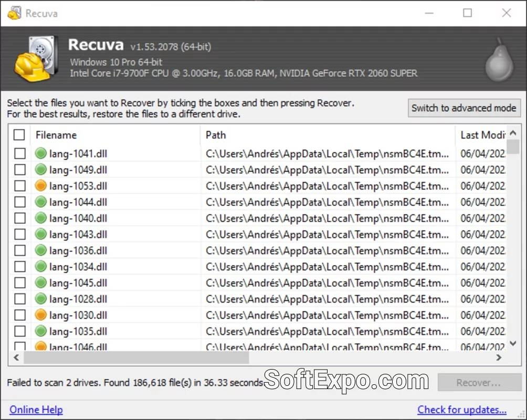The height and width of the screenshot is (420, 527).
Task: Tick the checkbox for lang-1035.dll
Action: 19,331
